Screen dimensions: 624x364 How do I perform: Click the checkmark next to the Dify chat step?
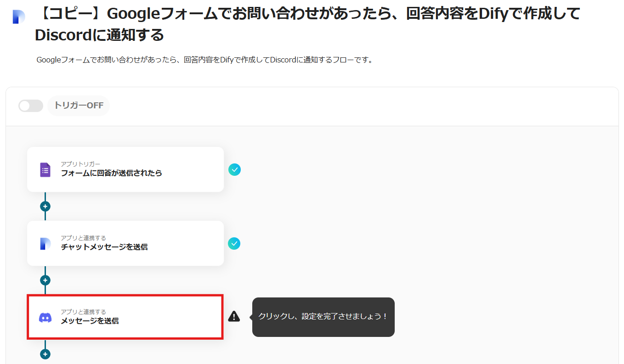coord(234,243)
